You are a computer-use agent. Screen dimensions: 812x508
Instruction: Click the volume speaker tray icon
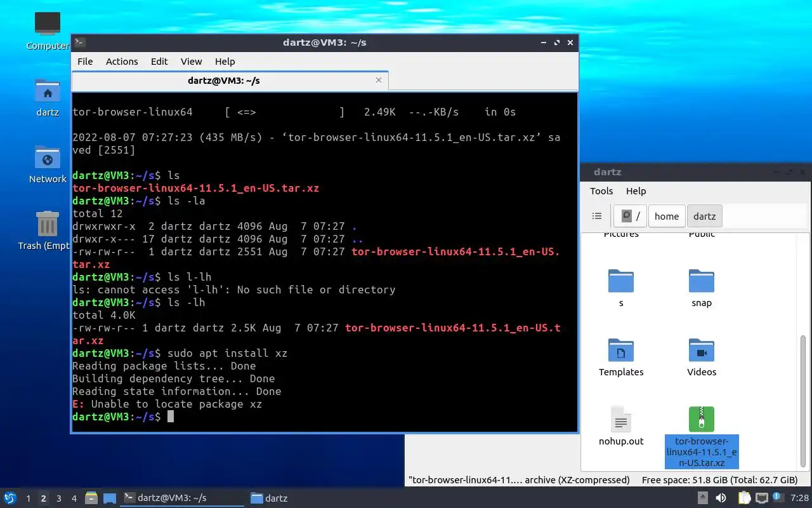[x=721, y=498]
